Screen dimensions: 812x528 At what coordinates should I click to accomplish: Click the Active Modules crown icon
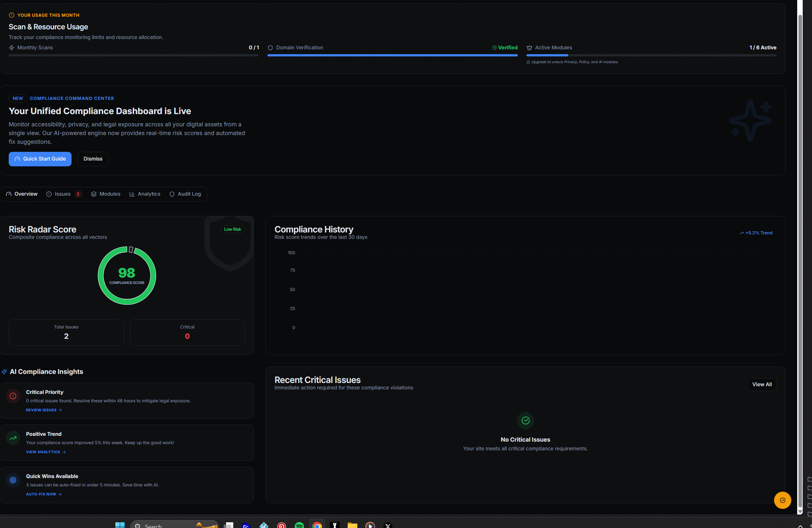click(x=529, y=48)
